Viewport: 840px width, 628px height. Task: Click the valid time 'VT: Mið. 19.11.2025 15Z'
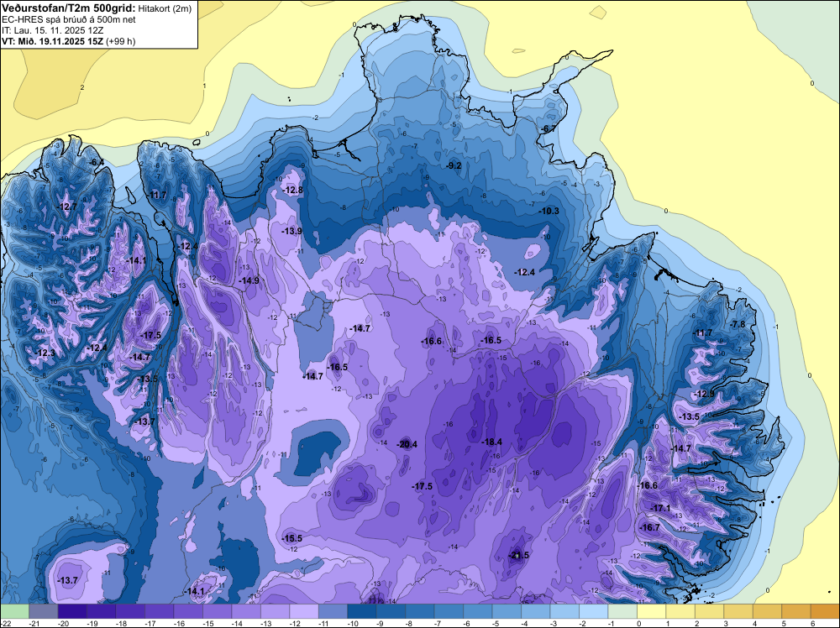click(x=52, y=41)
